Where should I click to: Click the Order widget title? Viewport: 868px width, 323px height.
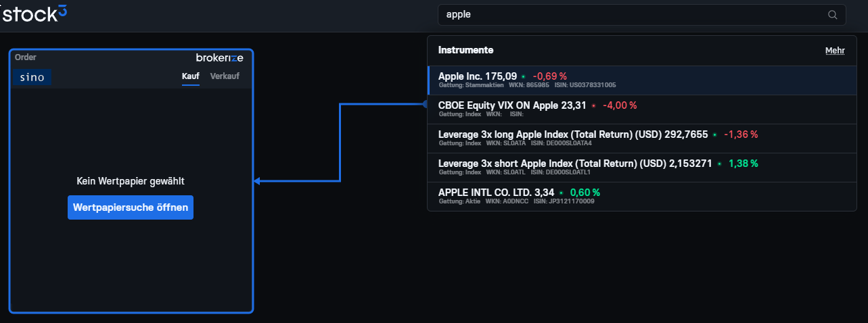[26, 57]
